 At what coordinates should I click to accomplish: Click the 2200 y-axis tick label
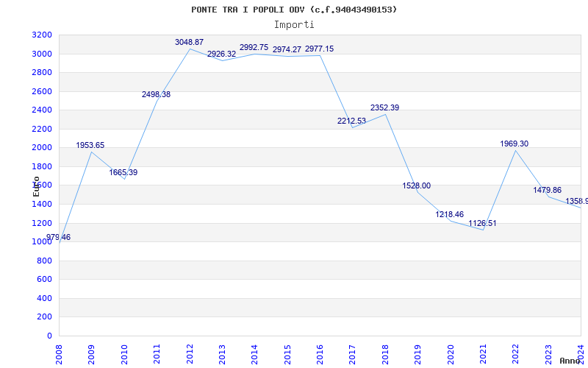coord(42,130)
